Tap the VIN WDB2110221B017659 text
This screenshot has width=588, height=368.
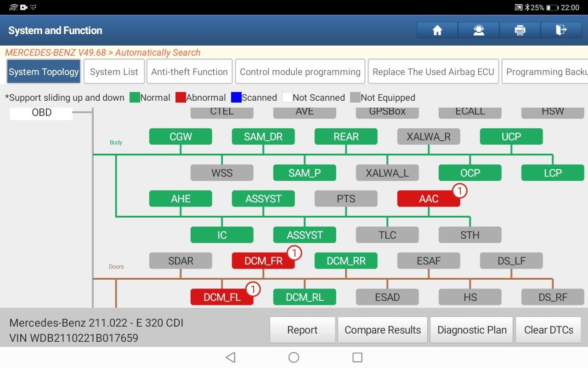[73, 338]
